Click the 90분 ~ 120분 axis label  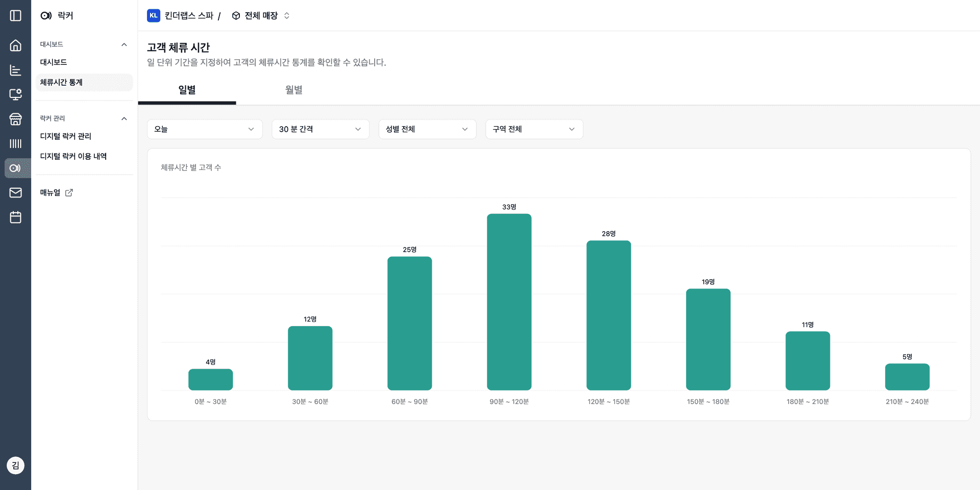(509, 402)
